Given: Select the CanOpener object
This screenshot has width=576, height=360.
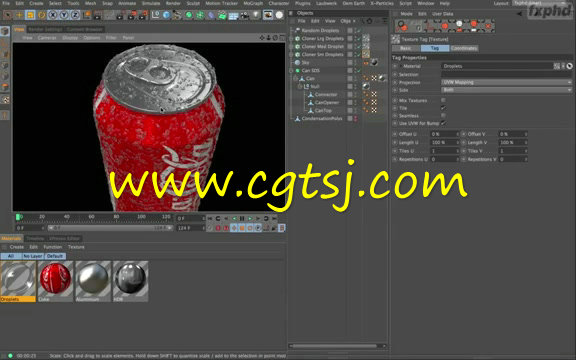Looking at the screenshot, I should [x=327, y=102].
